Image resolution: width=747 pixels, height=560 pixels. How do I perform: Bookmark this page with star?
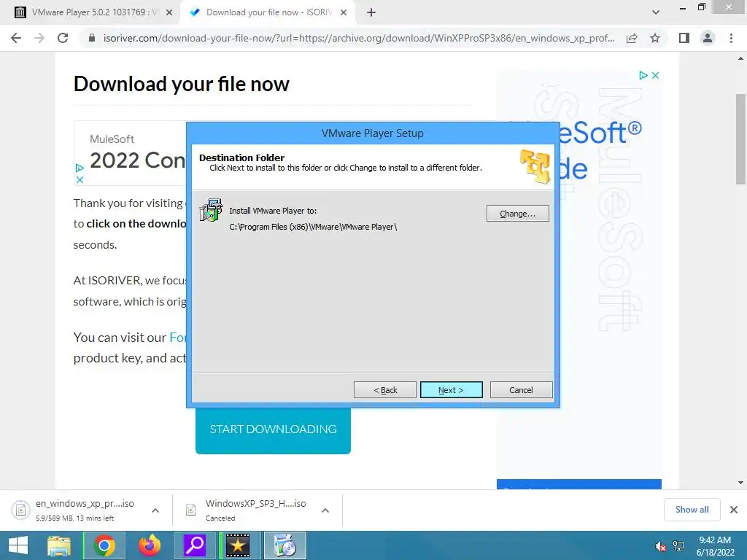pyautogui.click(x=655, y=38)
